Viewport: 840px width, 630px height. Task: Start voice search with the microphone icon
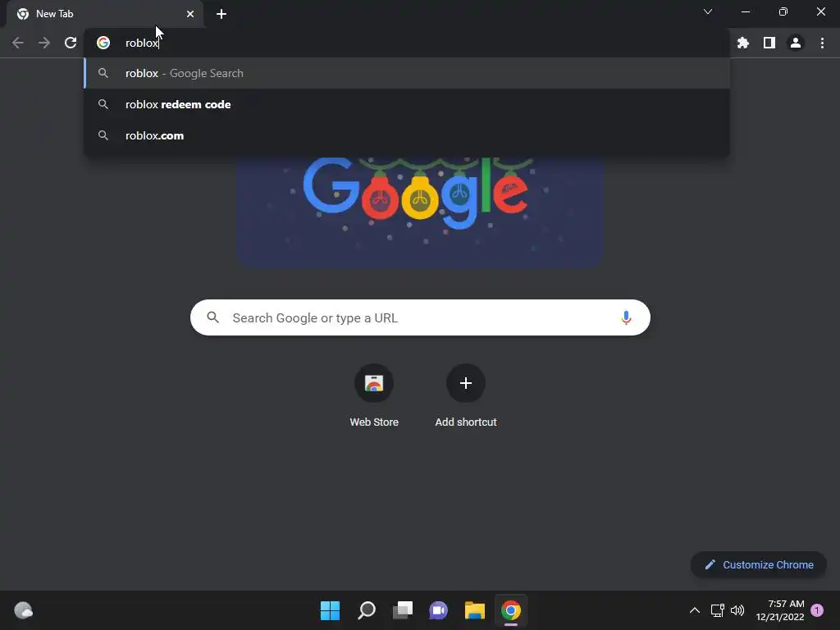pos(626,317)
